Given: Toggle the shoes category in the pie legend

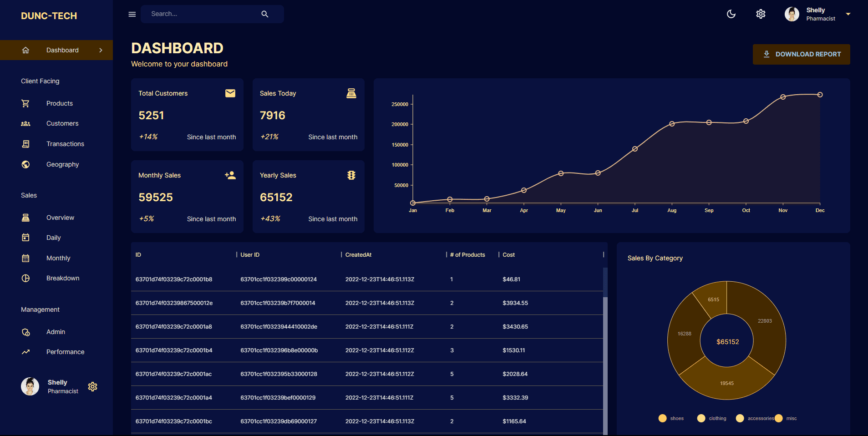Looking at the screenshot, I should [671, 418].
